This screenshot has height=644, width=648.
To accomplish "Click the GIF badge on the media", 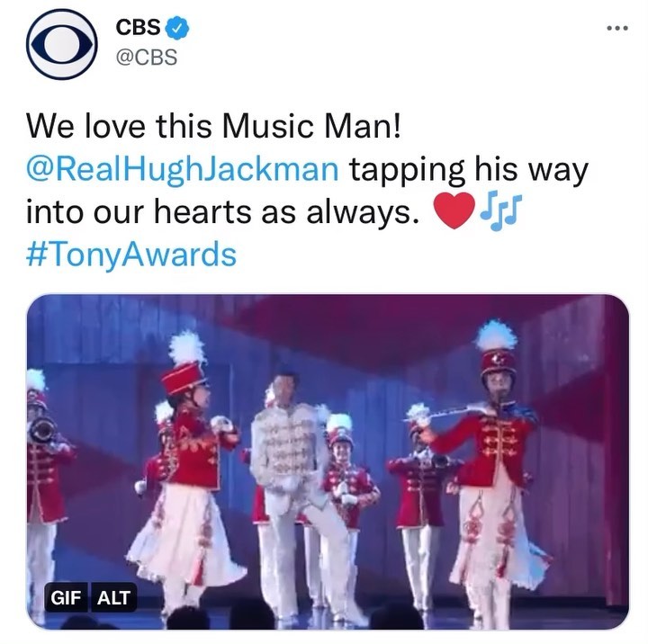I will [x=66, y=597].
